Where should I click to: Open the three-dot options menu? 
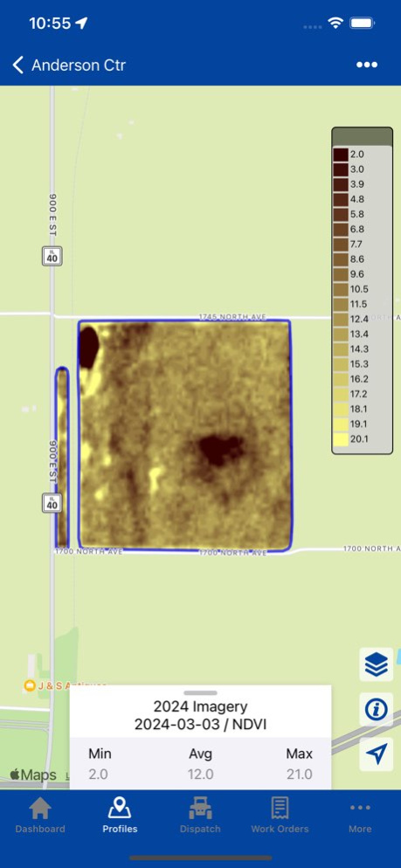coord(367,65)
